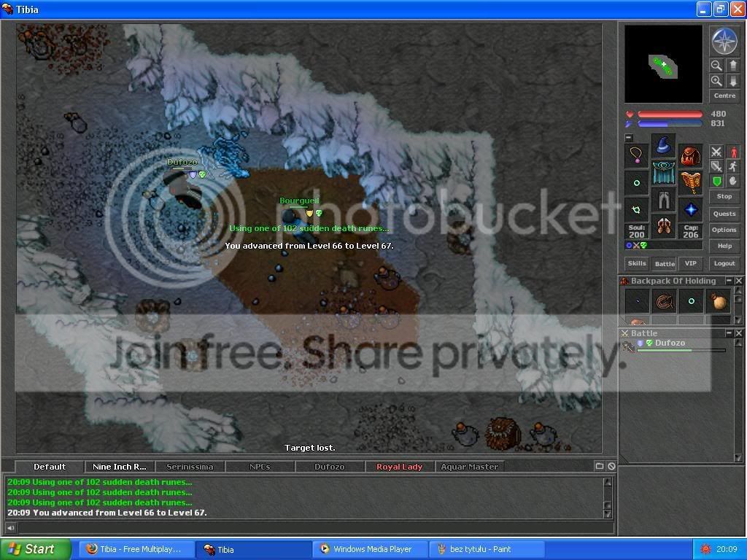
Task: Click the chat text input field
Action: (315, 527)
